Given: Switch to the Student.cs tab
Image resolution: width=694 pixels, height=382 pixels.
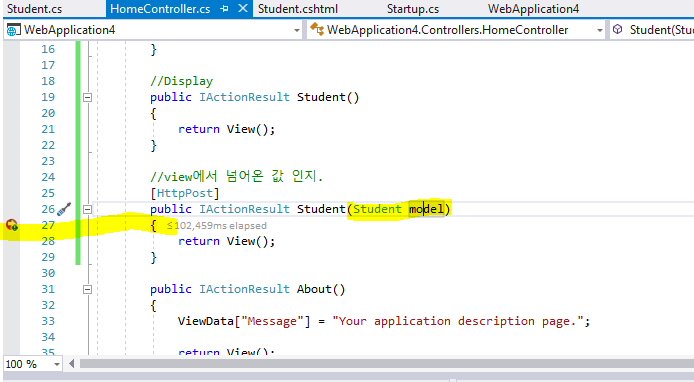Looking at the screenshot, I should click(x=35, y=9).
